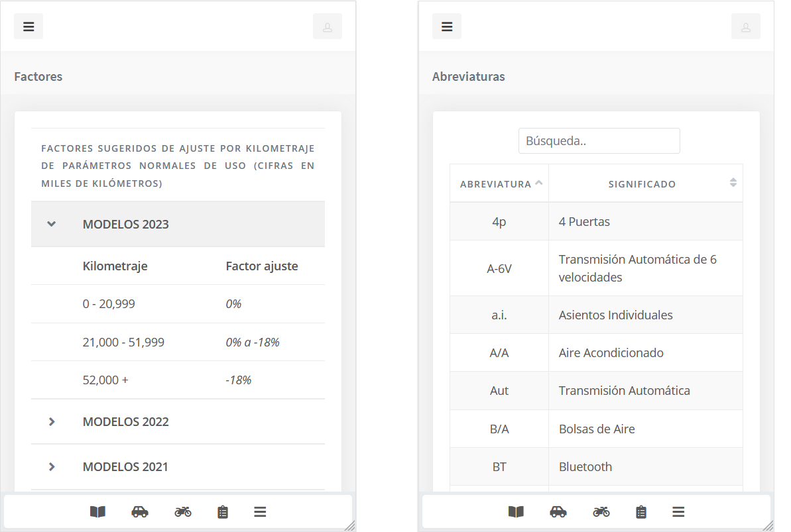791x532 pixels.
Task: Click user profile icon in Abreviaturas panel
Action: point(745,27)
